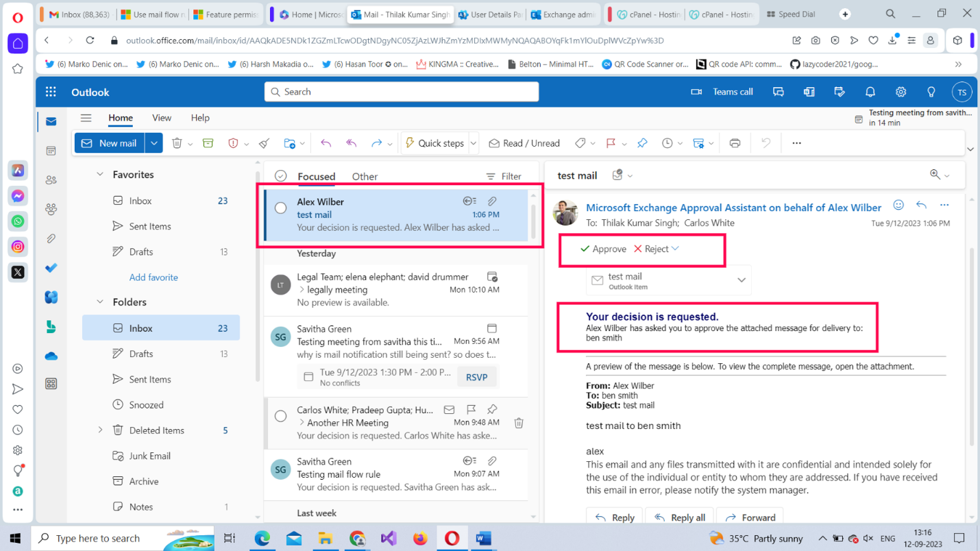Select the Alex Wilber email radio circle
The width and height of the screenshot is (980, 551).
coord(280,208)
